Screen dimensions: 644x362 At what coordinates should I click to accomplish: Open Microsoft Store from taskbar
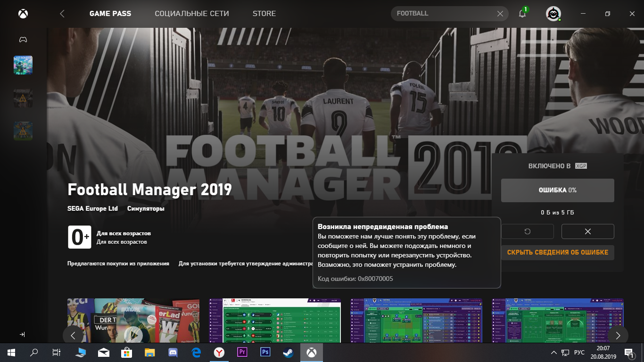pyautogui.click(x=126, y=352)
